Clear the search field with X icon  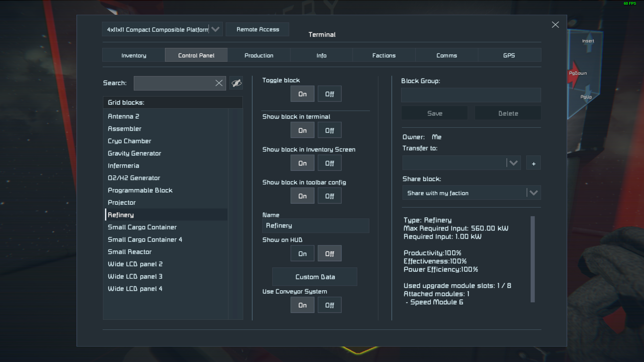(x=219, y=83)
